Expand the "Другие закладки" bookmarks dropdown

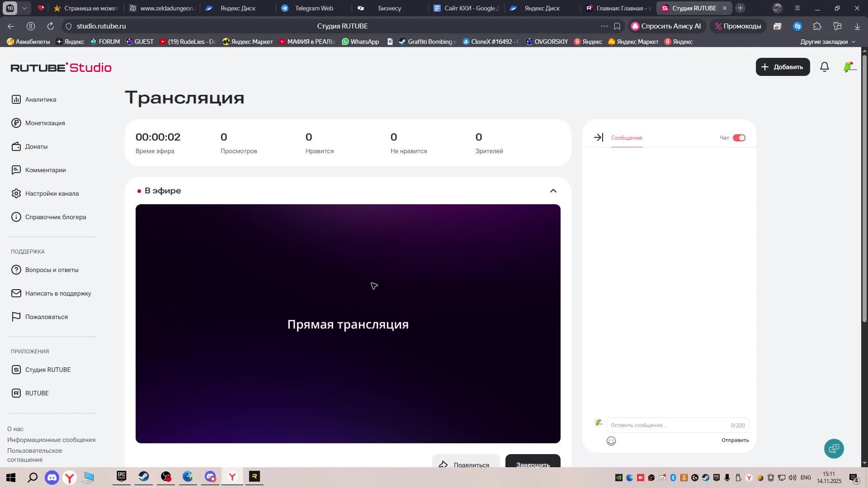pos(828,42)
